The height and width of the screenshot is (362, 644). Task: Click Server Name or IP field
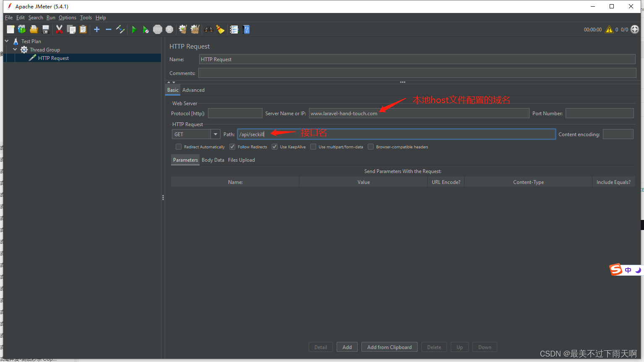click(419, 113)
